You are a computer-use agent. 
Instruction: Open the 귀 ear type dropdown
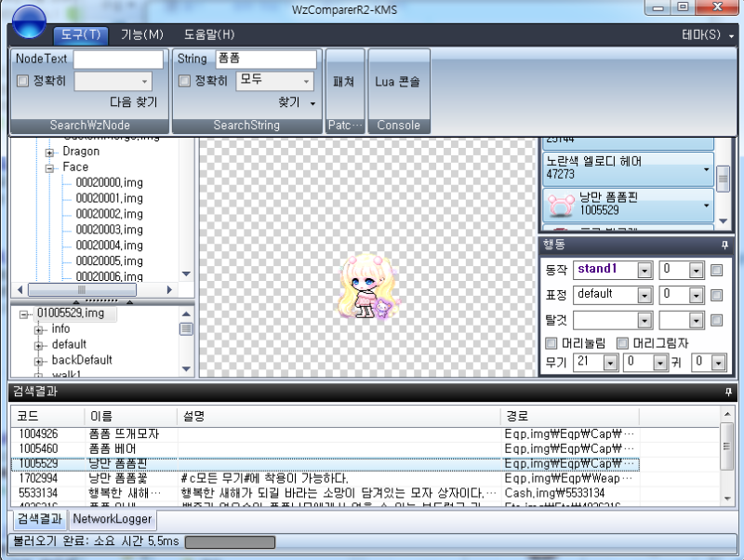(718, 363)
